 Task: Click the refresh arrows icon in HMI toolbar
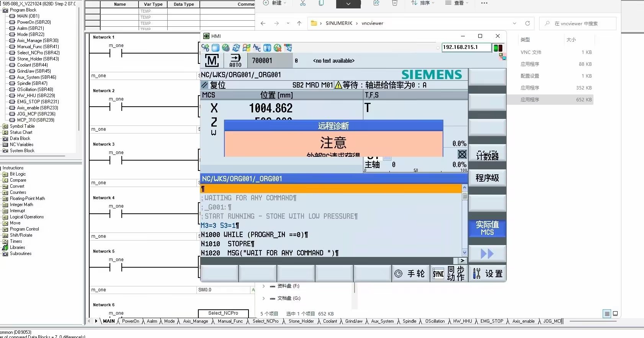(236, 48)
